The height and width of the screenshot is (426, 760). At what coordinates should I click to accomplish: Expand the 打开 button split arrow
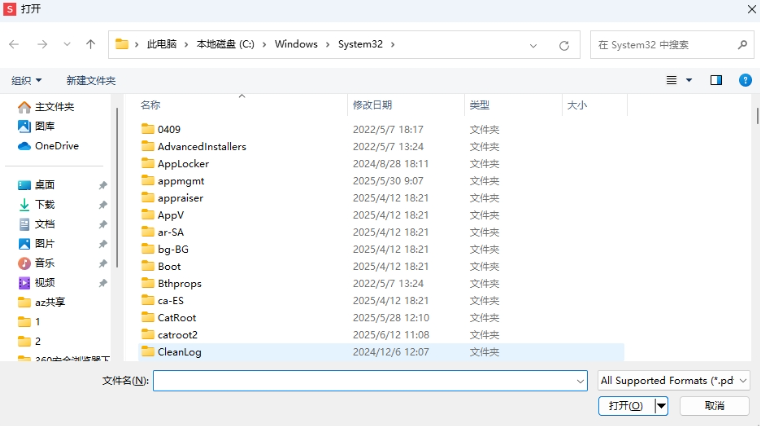tap(661, 406)
